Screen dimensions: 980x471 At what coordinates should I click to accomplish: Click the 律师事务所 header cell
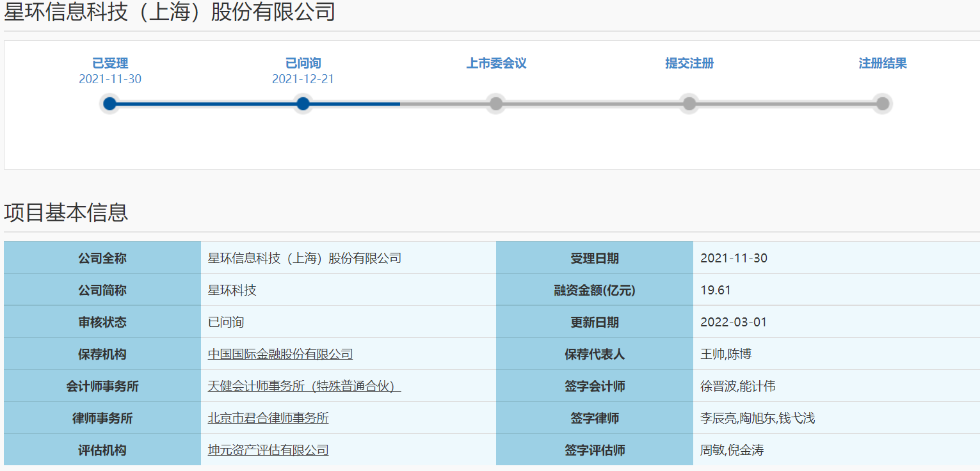102,418
